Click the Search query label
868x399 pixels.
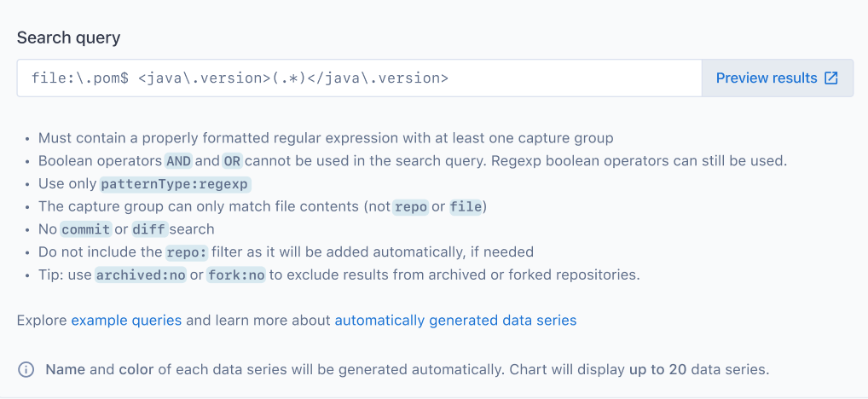(x=68, y=38)
